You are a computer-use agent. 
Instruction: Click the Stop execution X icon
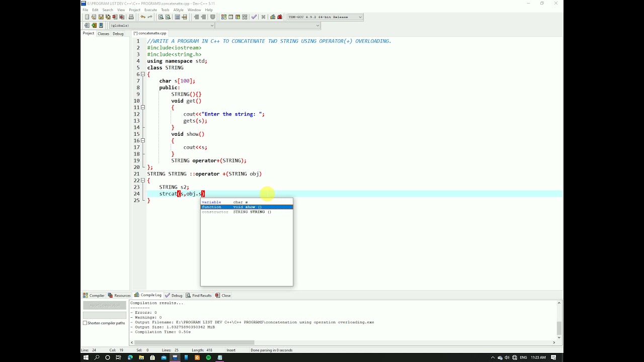(x=263, y=17)
